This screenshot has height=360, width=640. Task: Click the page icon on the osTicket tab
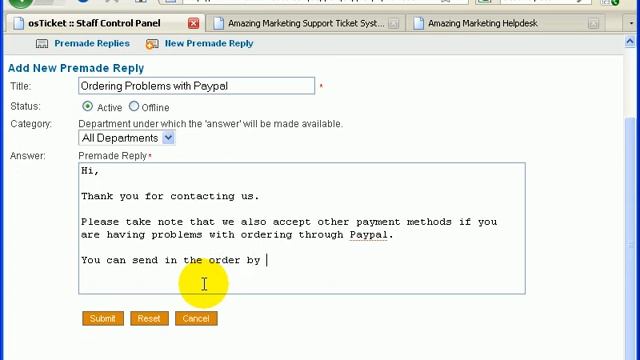point(18,23)
